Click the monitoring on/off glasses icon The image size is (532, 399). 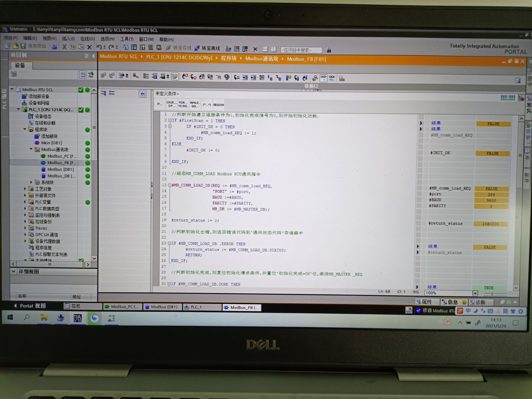(323, 78)
